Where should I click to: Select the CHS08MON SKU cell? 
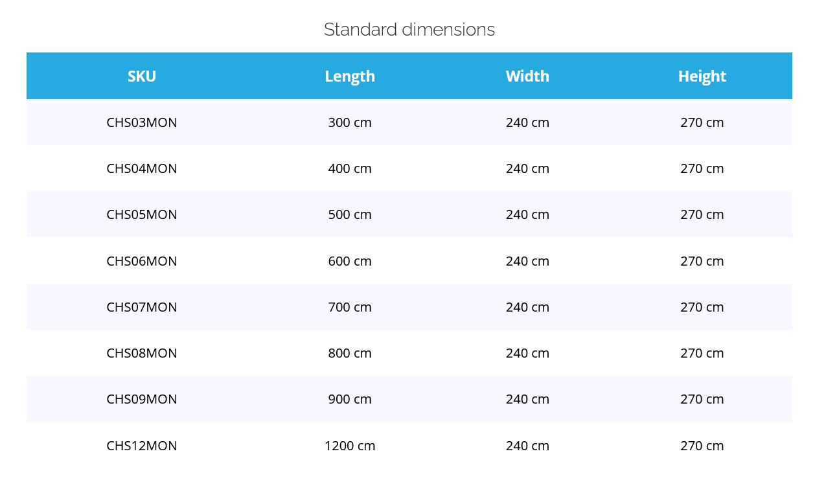coord(142,353)
